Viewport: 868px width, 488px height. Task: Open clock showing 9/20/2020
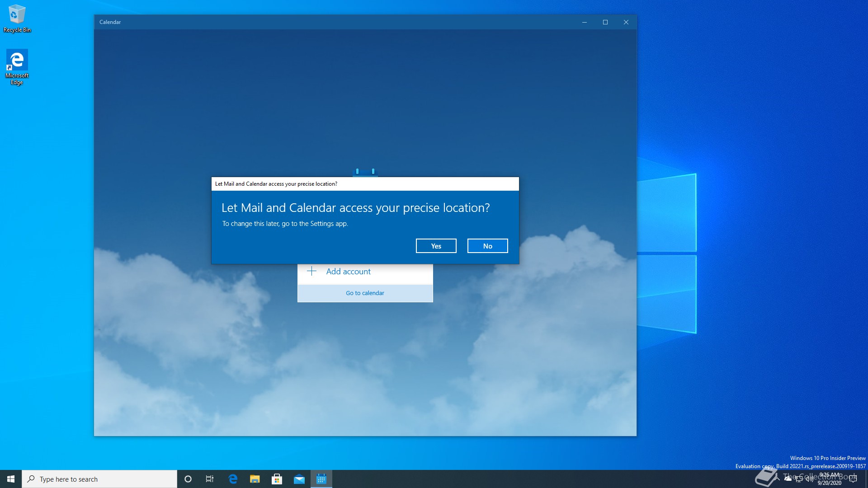tap(829, 479)
